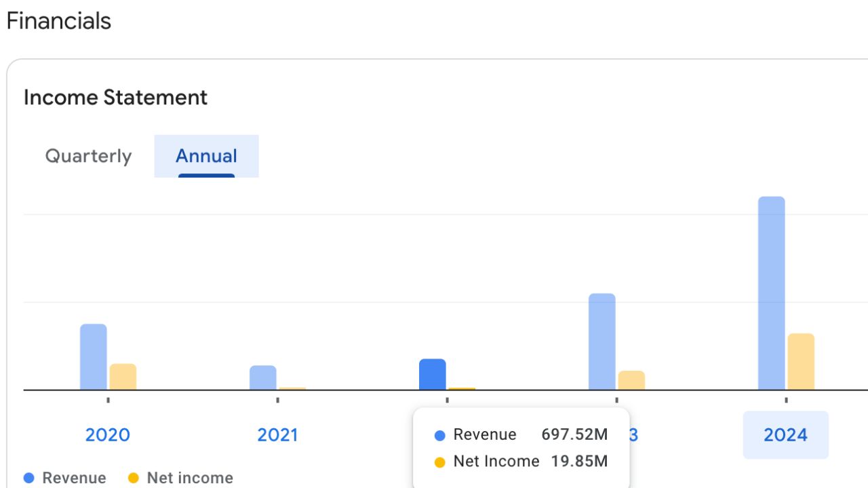This screenshot has height=488, width=868.
Task: Click the 2020 net income bar
Action: [123, 377]
